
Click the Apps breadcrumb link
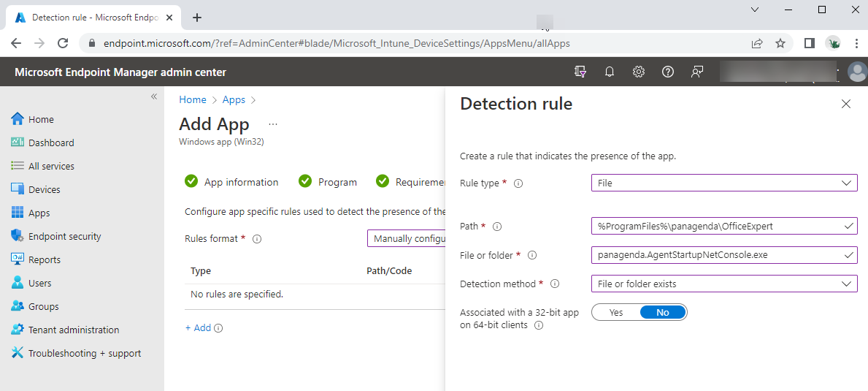pos(234,100)
